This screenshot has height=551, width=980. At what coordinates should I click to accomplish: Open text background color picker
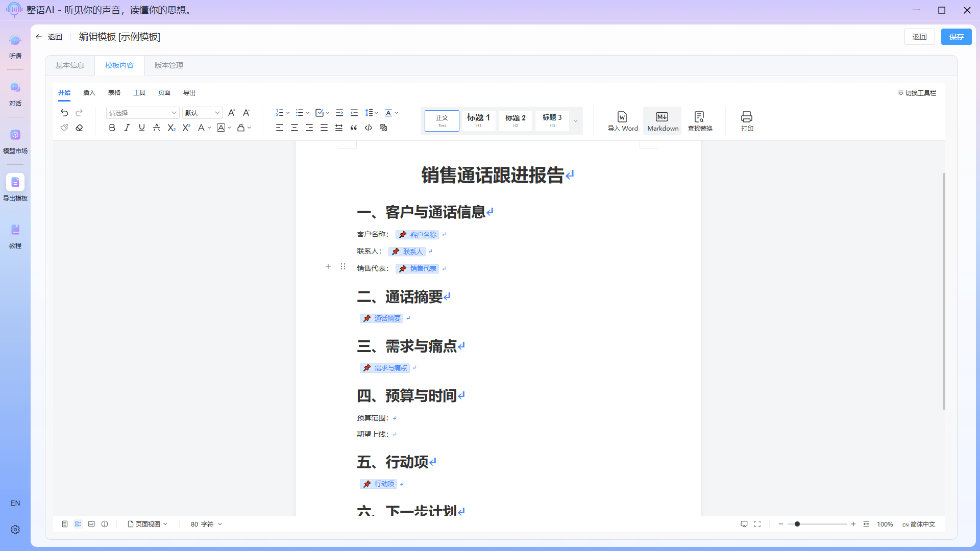pyautogui.click(x=224, y=128)
